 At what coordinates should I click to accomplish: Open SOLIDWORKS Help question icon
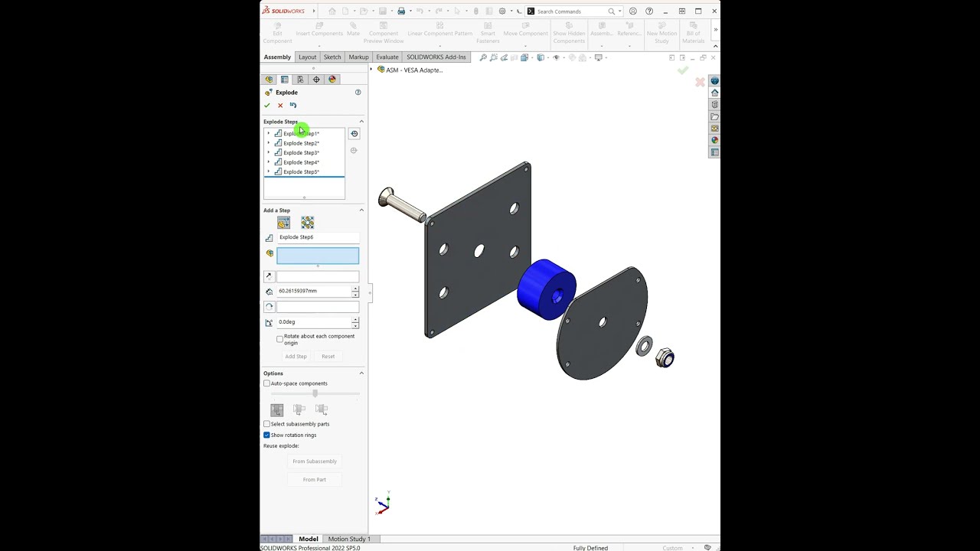tap(649, 11)
